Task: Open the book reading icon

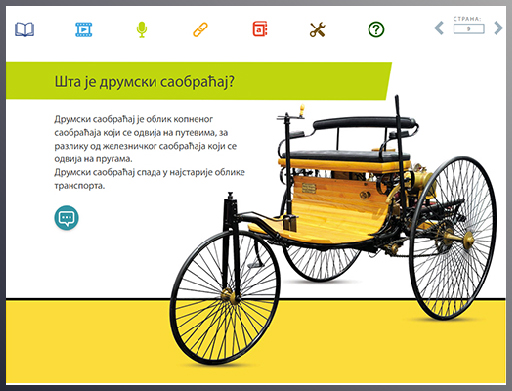Action: point(24,29)
